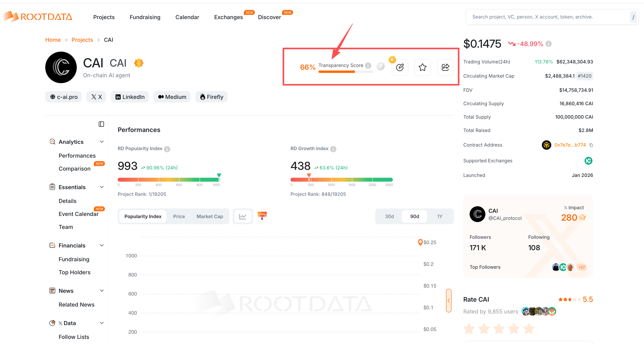Collapse the Financials sidebar group
644x344 pixels.
(102, 245)
